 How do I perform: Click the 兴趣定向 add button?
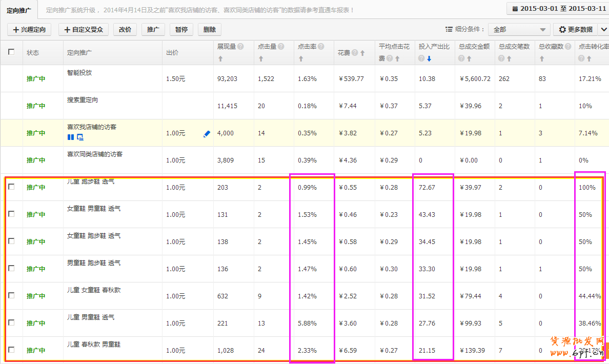point(29,30)
